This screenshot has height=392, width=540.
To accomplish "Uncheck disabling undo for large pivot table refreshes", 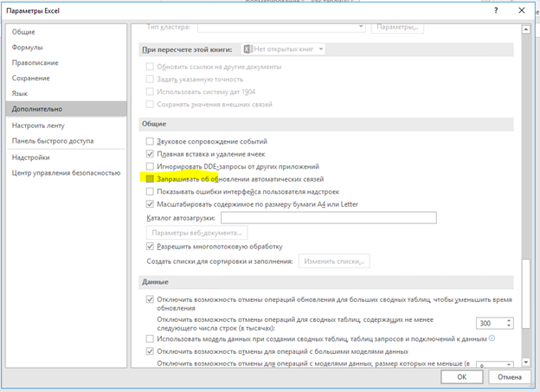I will (x=150, y=299).
